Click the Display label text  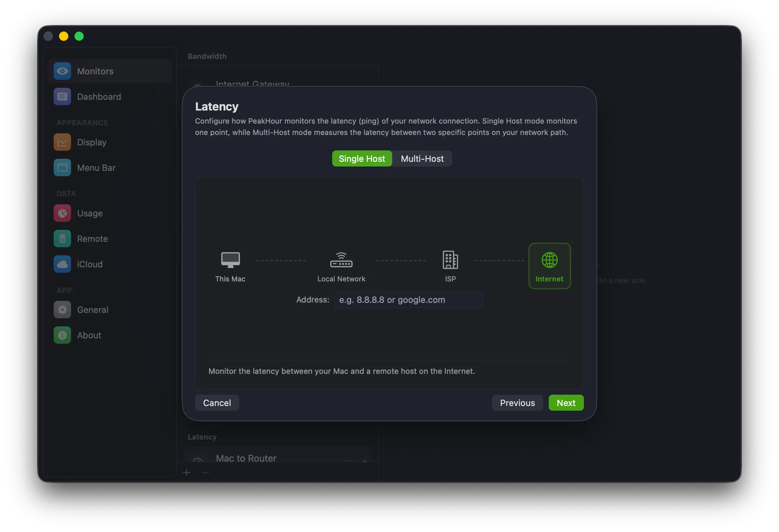[x=92, y=142]
